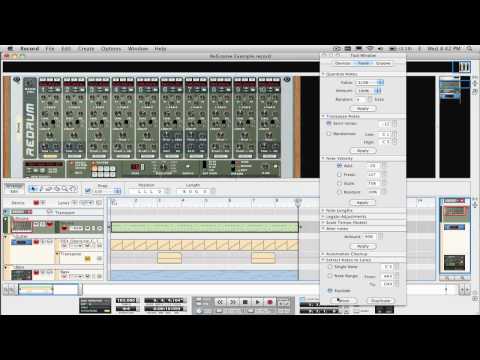The image size is (480, 360).
Task: Open the Quantize Value dropdown
Action: point(370,82)
